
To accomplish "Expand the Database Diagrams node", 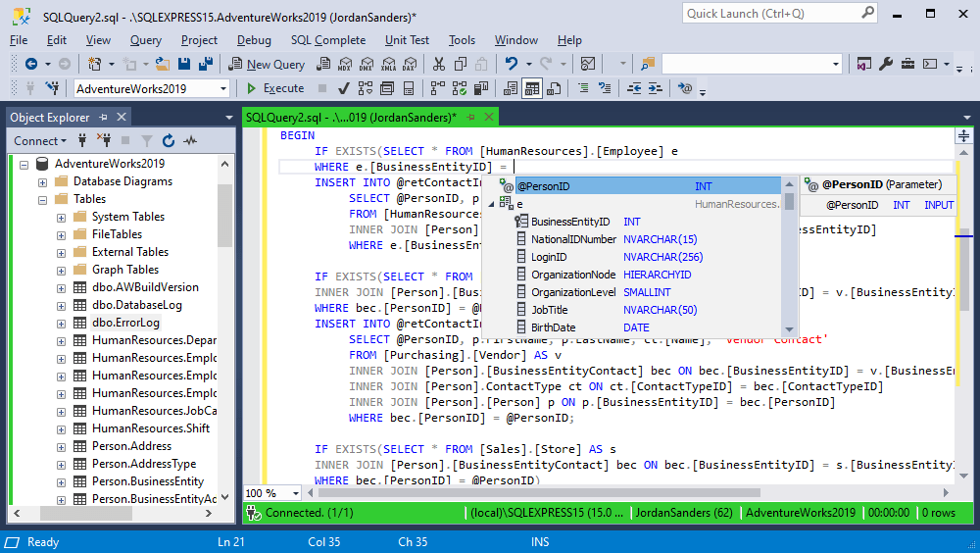I will tap(42, 182).
